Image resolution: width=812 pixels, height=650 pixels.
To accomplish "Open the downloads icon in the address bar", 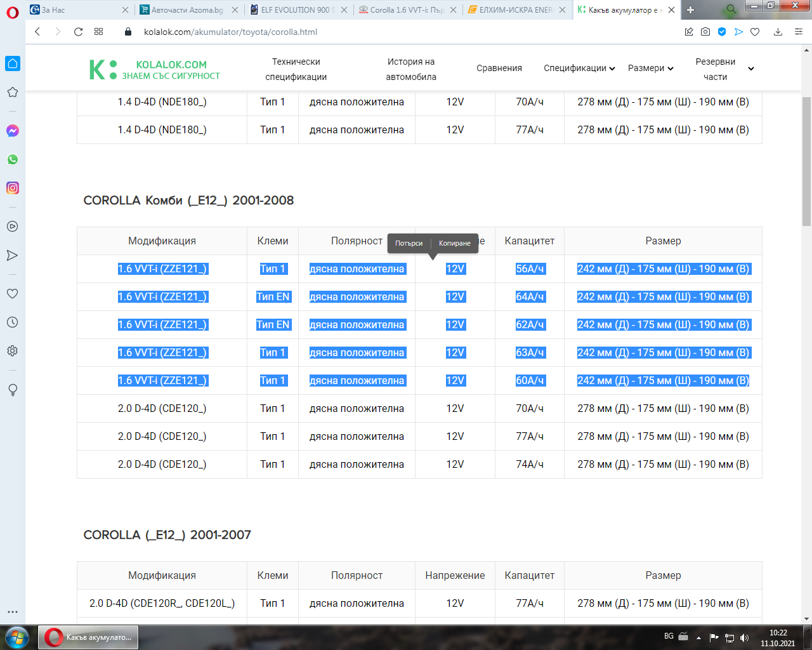I will tap(778, 32).
